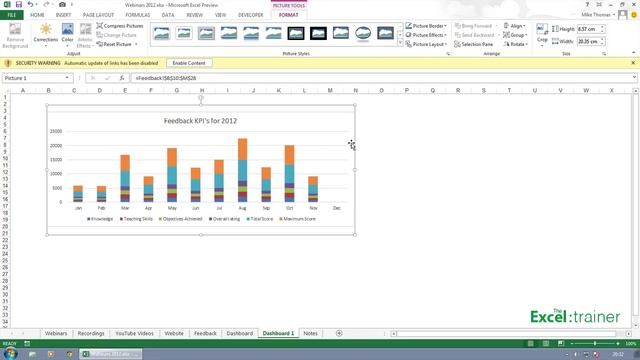Click the Windows Start button
Image resolution: width=640 pixels, height=360 pixels.
pyautogui.click(x=10, y=354)
